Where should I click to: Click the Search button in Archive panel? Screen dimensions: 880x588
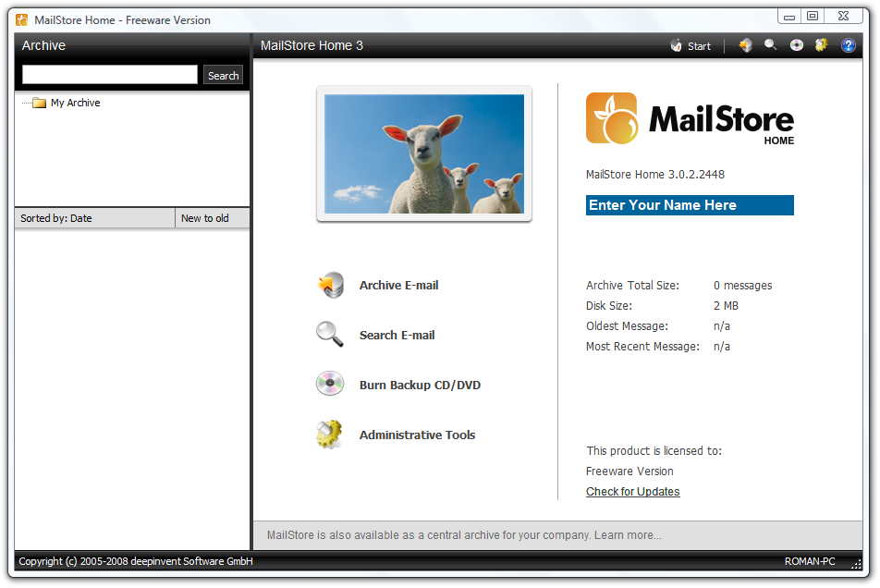coord(223,75)
